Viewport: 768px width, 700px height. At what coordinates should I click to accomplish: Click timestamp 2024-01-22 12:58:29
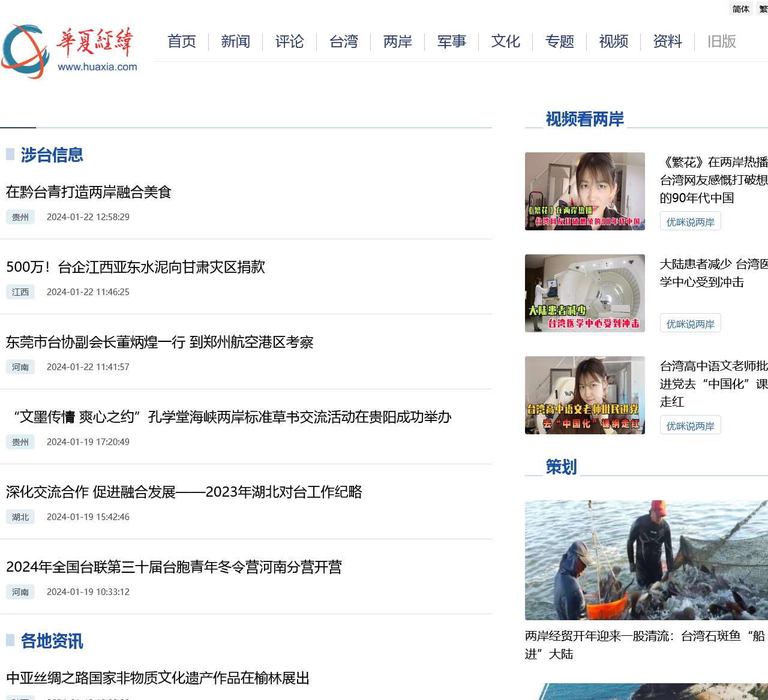coord(88,217)
